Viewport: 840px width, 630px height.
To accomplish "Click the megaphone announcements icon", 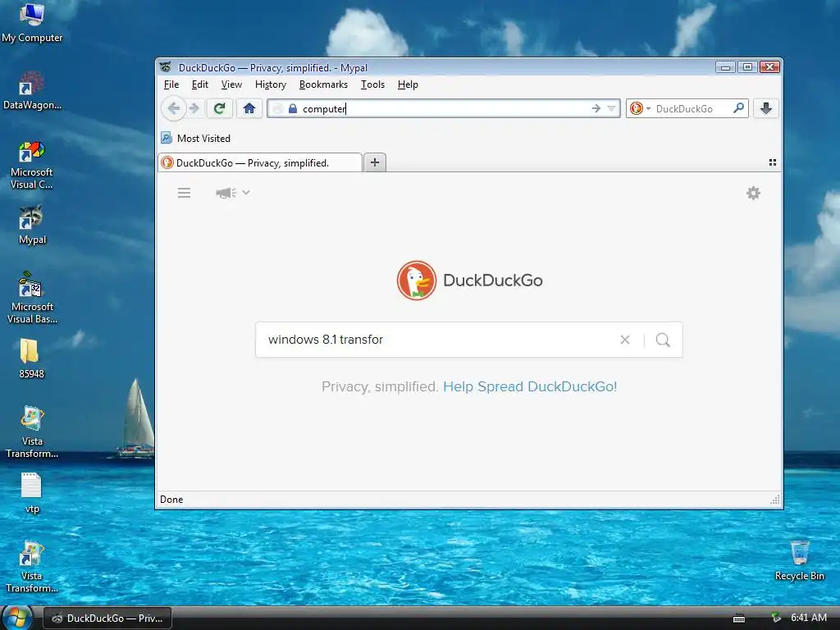I will click(226, 193).
